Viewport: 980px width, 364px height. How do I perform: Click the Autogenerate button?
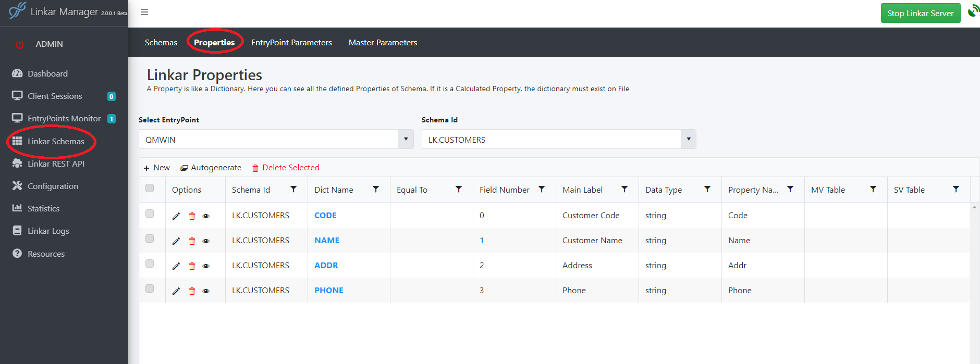coord(211,168)
